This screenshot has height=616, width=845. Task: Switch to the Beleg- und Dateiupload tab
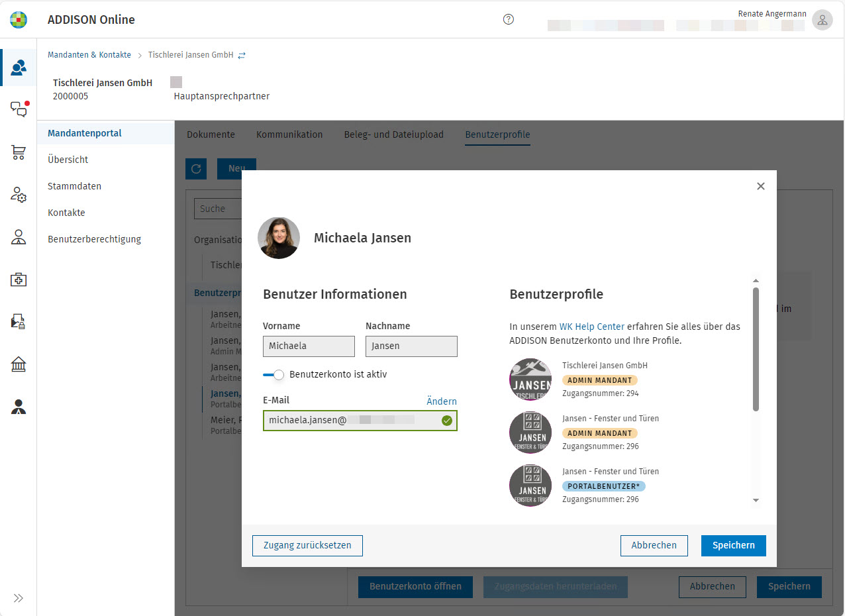pos(394,134)
